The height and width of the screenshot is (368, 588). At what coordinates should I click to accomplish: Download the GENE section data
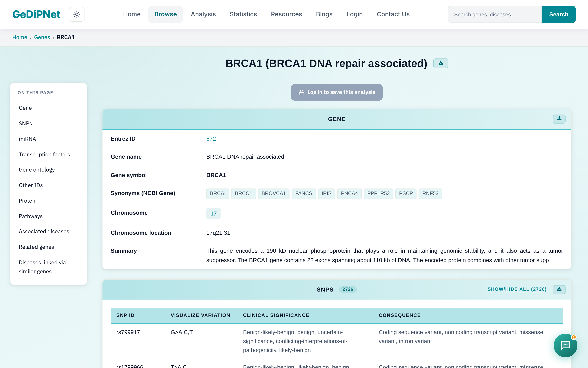pos(559,119)
